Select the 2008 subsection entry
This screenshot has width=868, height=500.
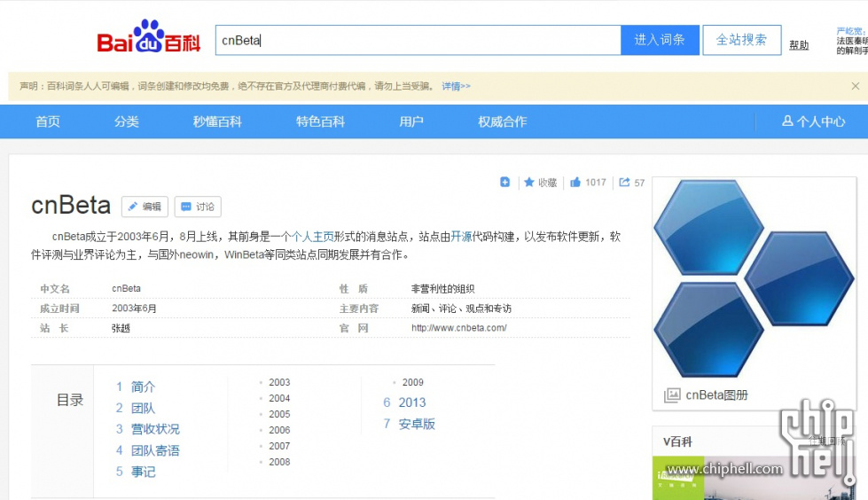(x=279, y=462)
